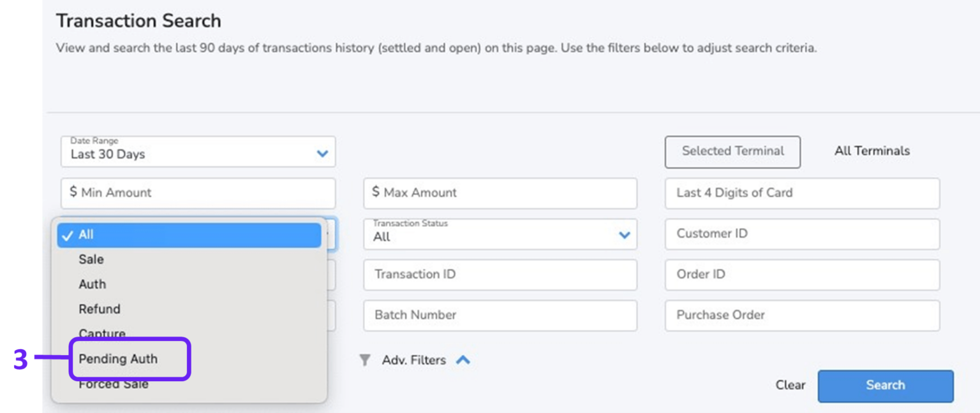Select Sale from the open dropdown list
The image size is (980, 413).
(x=91, y=259)
